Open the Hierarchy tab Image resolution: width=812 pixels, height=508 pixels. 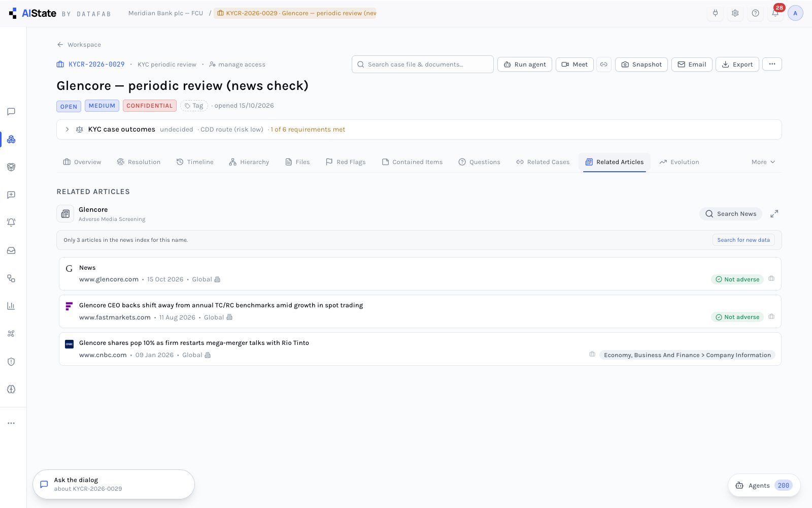coord(249,162)
